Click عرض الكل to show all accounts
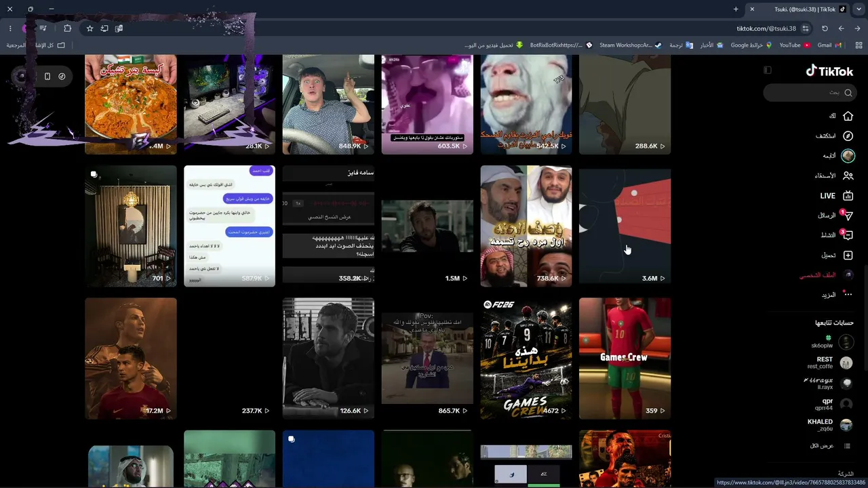 coord(822,446)
